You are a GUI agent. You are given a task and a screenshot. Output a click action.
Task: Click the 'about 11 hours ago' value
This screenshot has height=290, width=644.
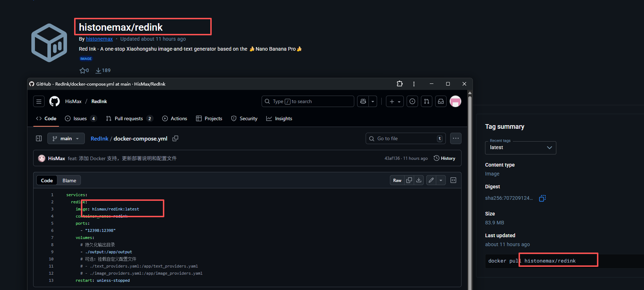pos(508,244)
